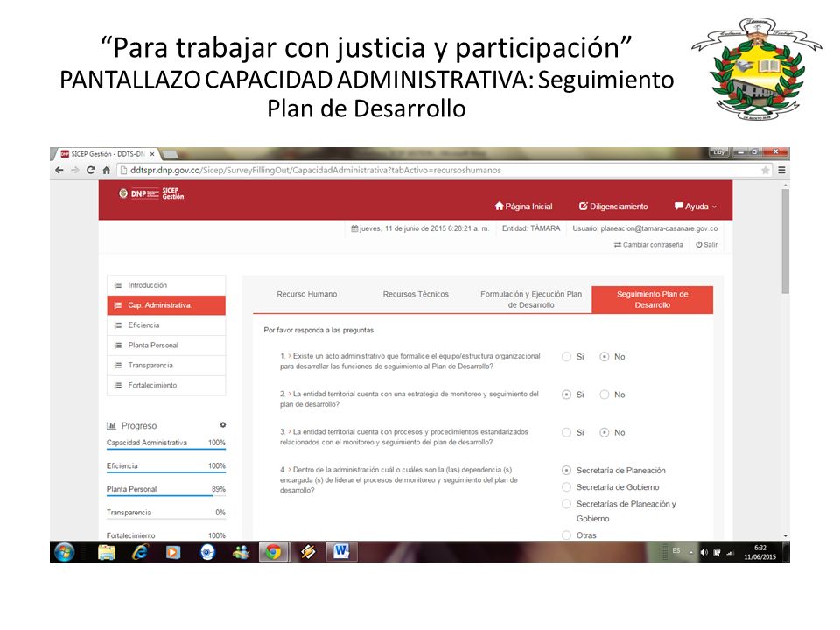Launch File Explorer from the taskbar
The height and width of the screenshot is (630, 840).
pos(107,552)
